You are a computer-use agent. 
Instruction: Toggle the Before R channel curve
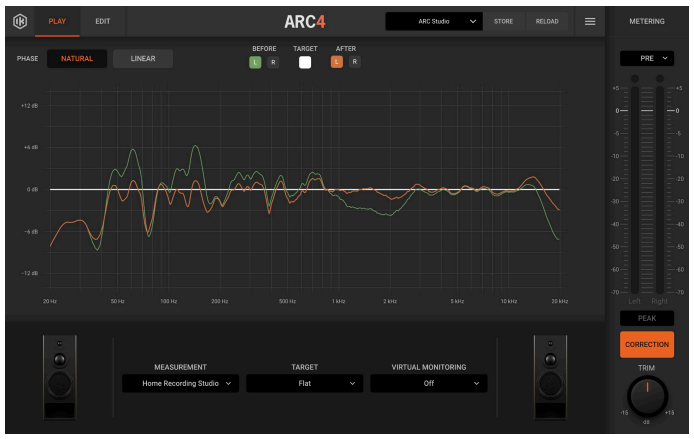tap(273, 62)
